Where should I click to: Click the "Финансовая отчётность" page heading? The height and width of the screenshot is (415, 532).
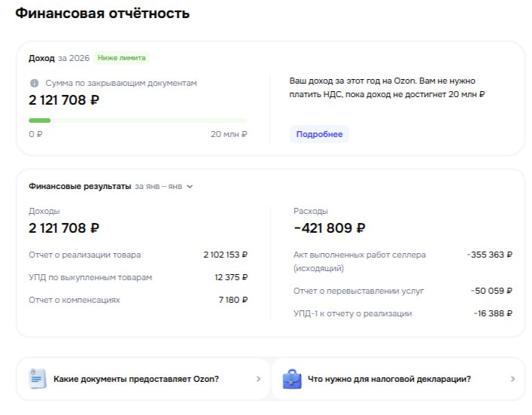point(102,14)
